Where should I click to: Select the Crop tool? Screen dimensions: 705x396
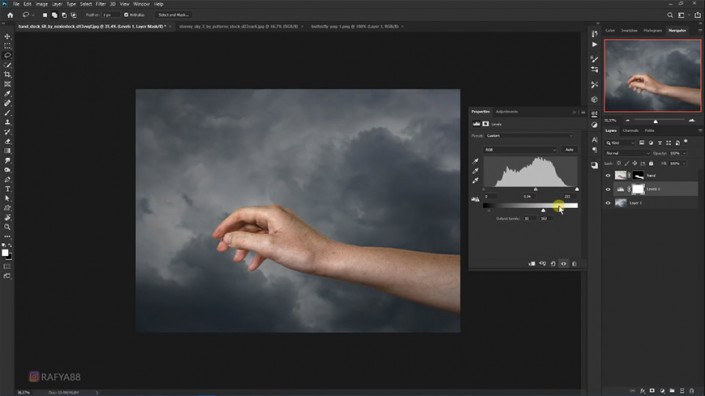[x=7, y=75]
